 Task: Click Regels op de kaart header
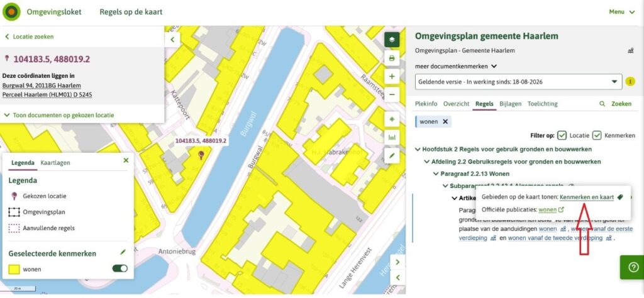(131, 12)
